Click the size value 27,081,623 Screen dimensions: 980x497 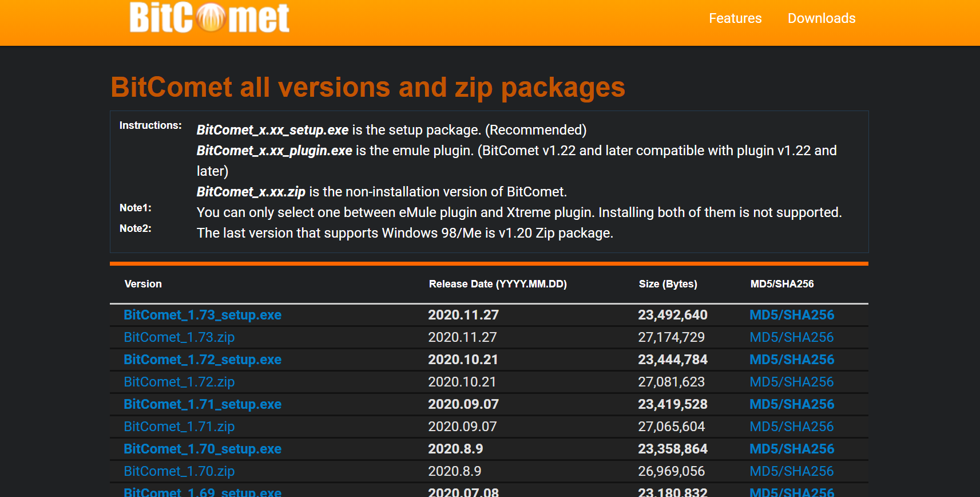point(672,382)
